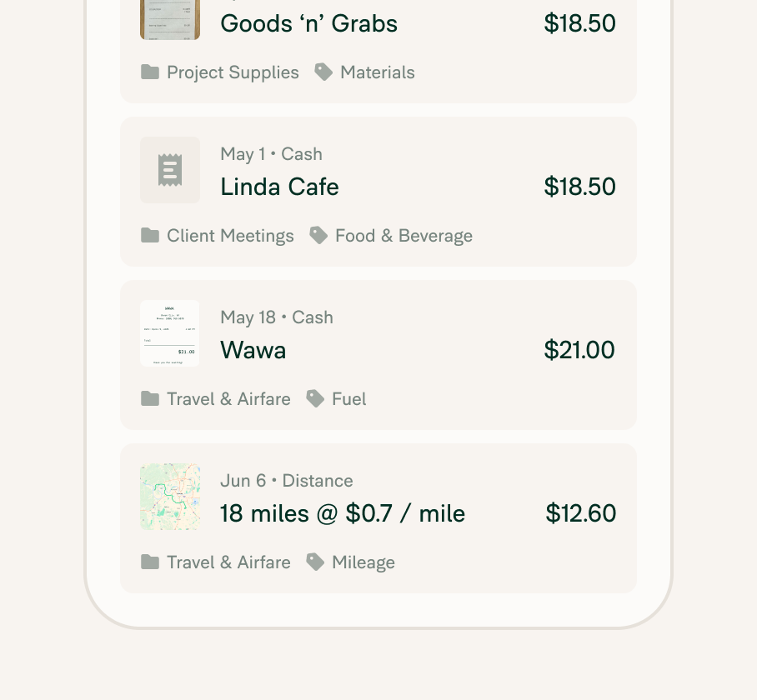
Task: Open the Wawa expense entry
Action: [378, 355]
